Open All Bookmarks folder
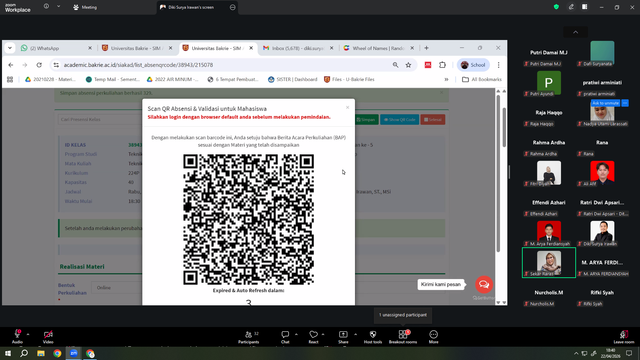The height and width of the screenshot is (360, 640). (482, 80)
